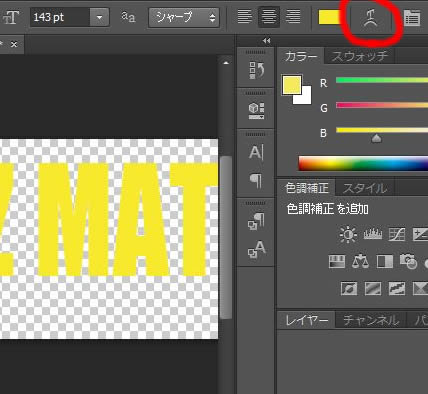Switch to the チャンネル tab
Screen dimensions: 428x394
point(371,321)
